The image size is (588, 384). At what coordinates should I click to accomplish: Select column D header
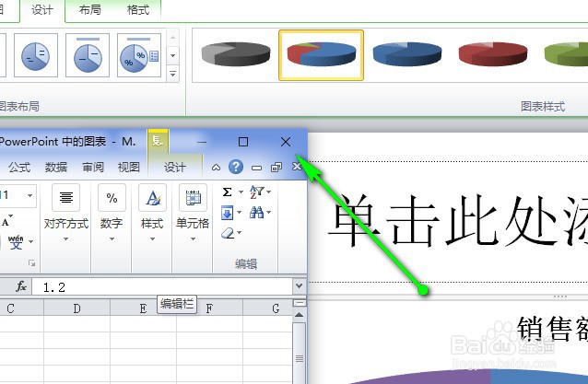[76, 308]
